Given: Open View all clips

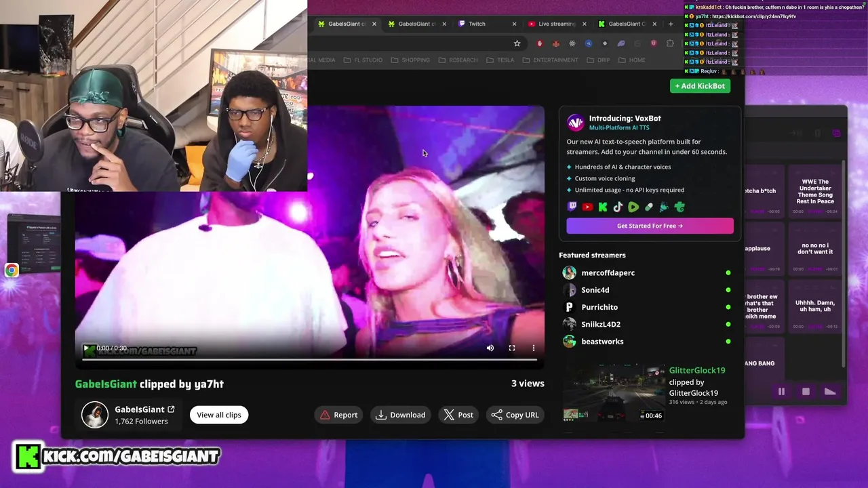Looking at the screenshot, I should (x=219, y=415).
